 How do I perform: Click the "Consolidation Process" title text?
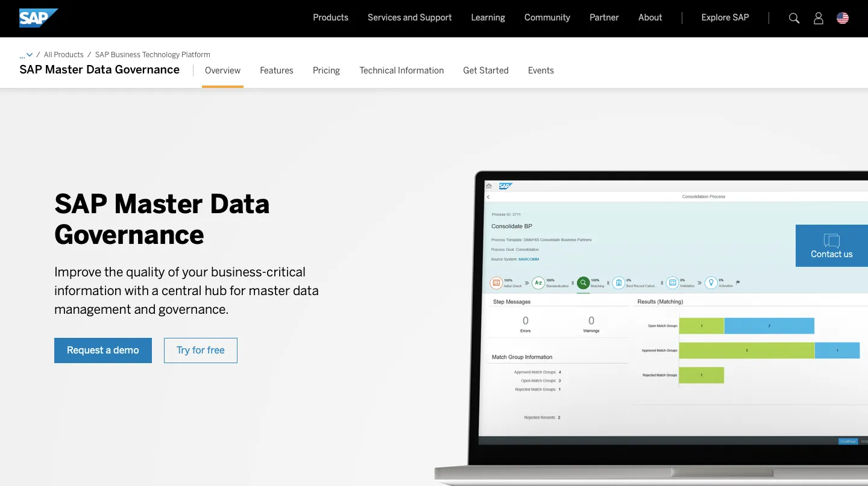tap(703, 197)
